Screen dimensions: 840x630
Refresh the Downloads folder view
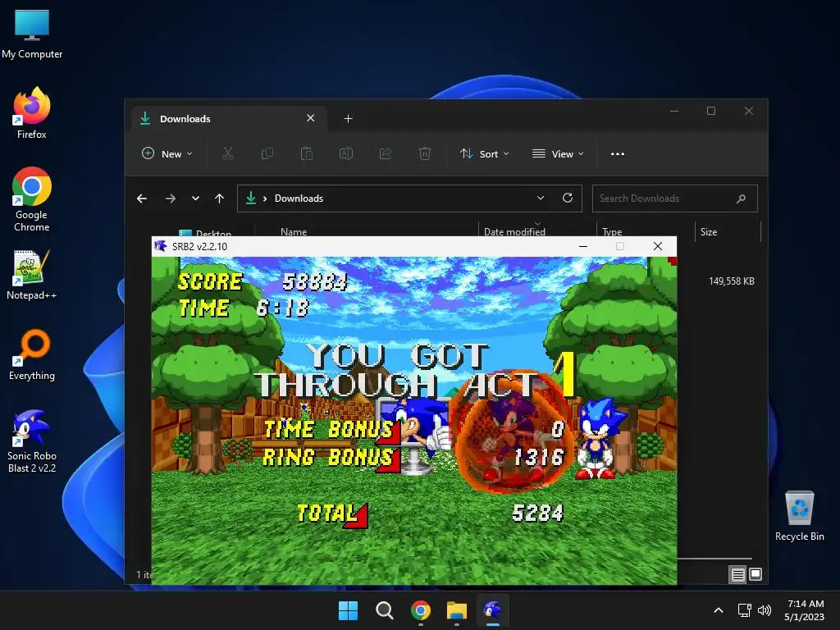coord(568,198)
